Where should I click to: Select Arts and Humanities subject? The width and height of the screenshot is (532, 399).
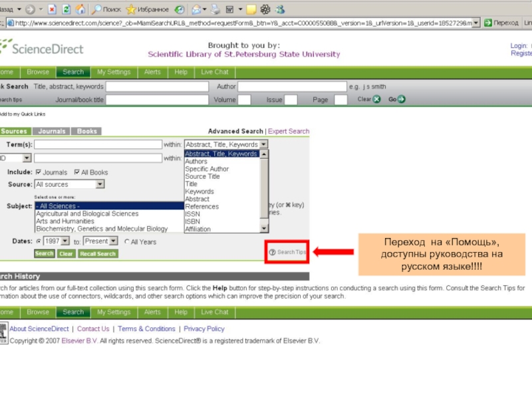tap(109, 221)
